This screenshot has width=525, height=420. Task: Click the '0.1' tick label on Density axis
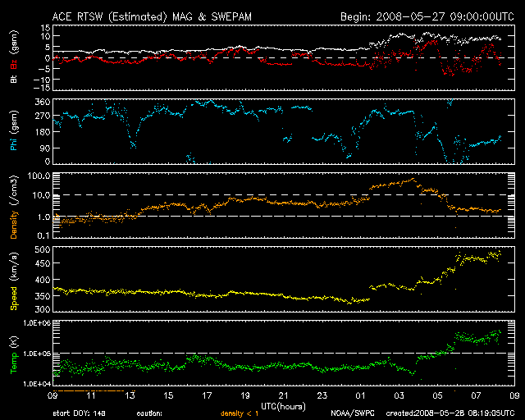(43, 235)
